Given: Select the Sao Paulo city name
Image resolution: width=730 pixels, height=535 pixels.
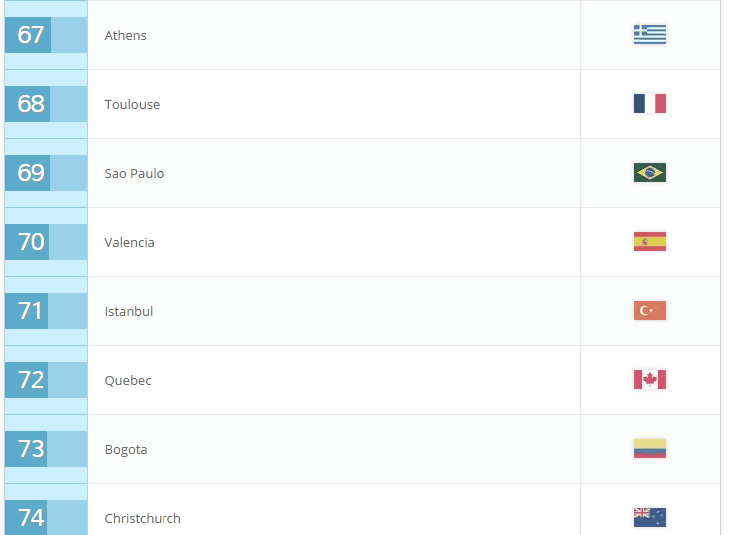Looking at the screenshot, I should (x=134, y=173).
